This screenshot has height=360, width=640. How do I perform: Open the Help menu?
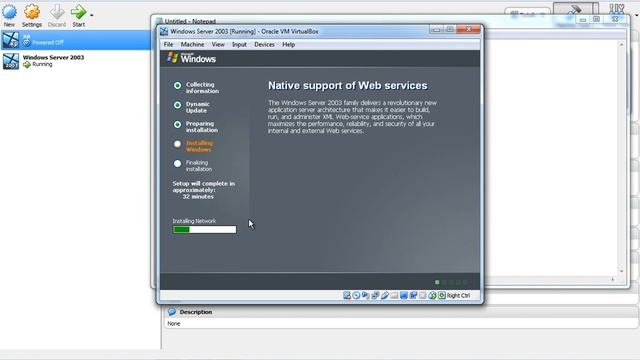point(289,44)
